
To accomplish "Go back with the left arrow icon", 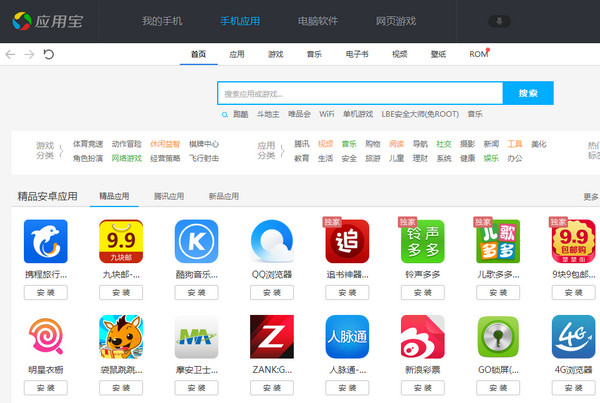I will (x=10, y=54).
